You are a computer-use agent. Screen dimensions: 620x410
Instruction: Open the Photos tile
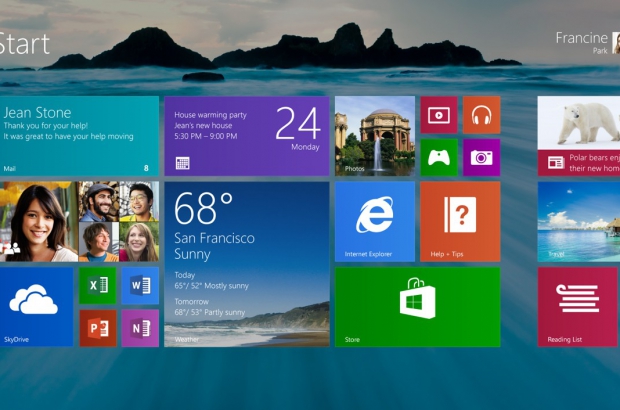[374, 136]
